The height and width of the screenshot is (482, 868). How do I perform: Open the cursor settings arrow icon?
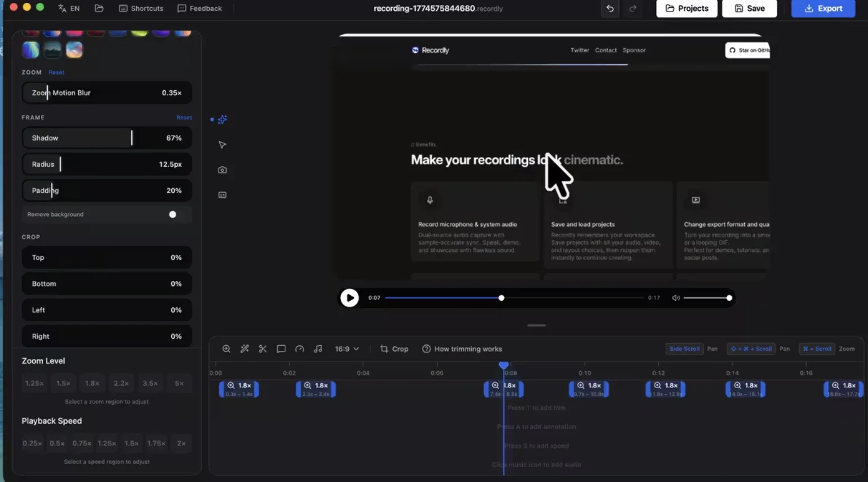tap(223, 145)
